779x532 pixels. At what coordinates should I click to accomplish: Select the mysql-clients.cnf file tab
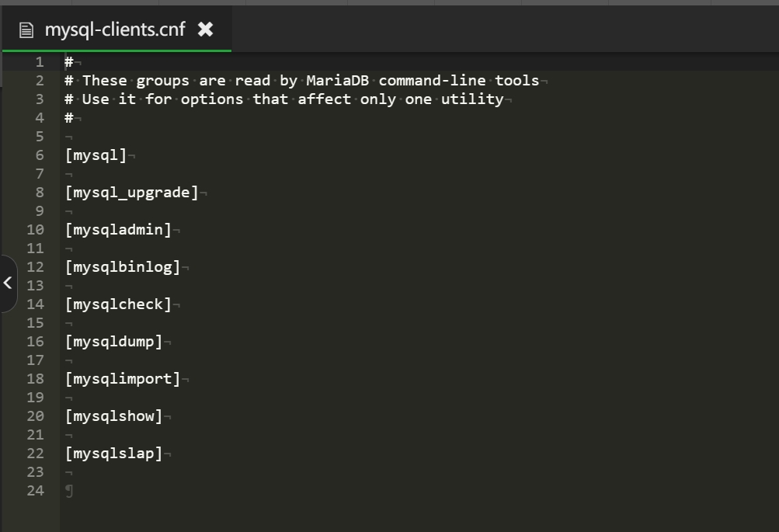[x=117, y=30]
